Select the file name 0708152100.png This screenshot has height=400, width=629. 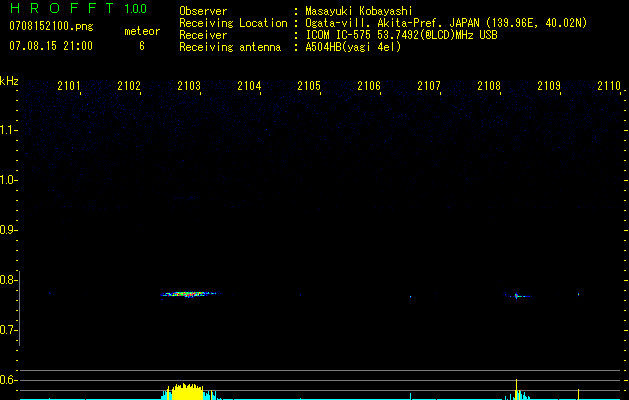51,26
